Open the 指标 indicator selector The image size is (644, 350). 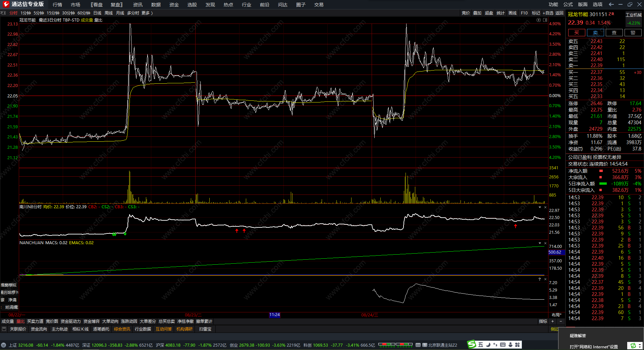pyautogui.click(x=543, y=321)
